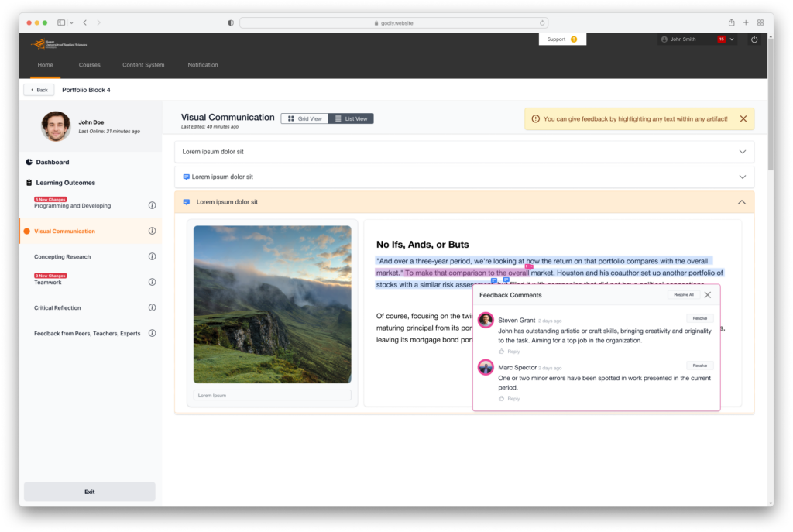Screen dimensions: 793x532
Task: Resolve Steven Grant's comment
Action: point(700,318)
